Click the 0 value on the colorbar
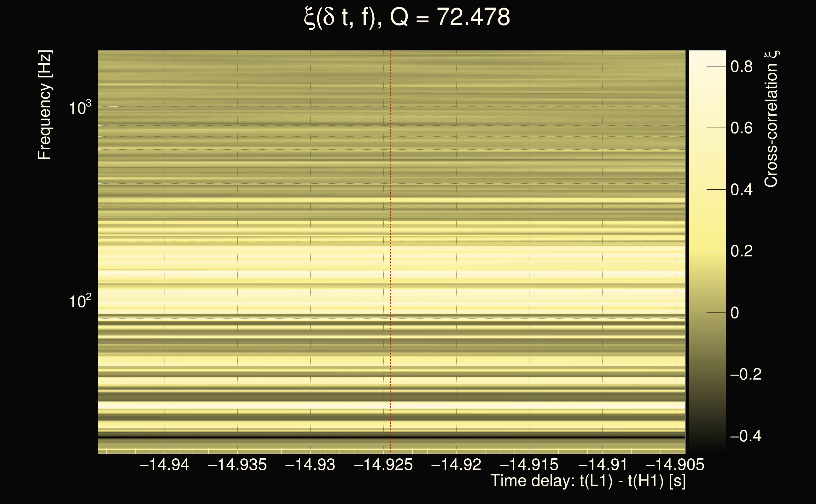Viewport: 816px width, 504px height. 735,313
